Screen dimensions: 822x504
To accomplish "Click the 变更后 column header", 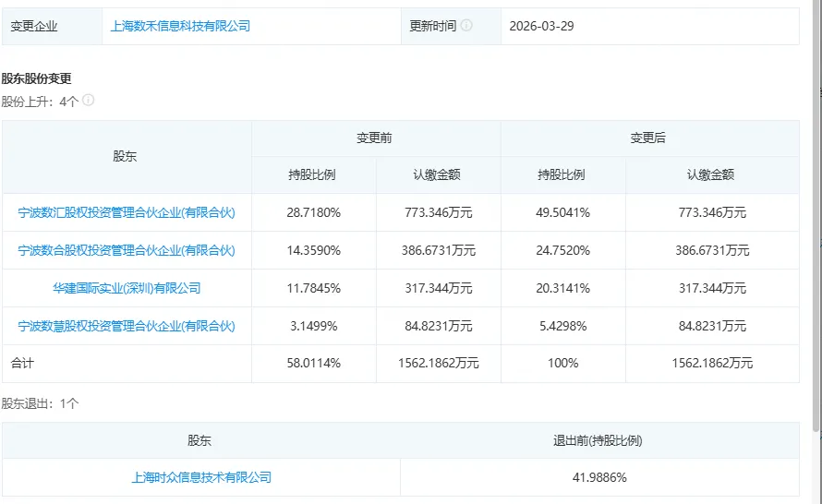I will click(648, 138).
